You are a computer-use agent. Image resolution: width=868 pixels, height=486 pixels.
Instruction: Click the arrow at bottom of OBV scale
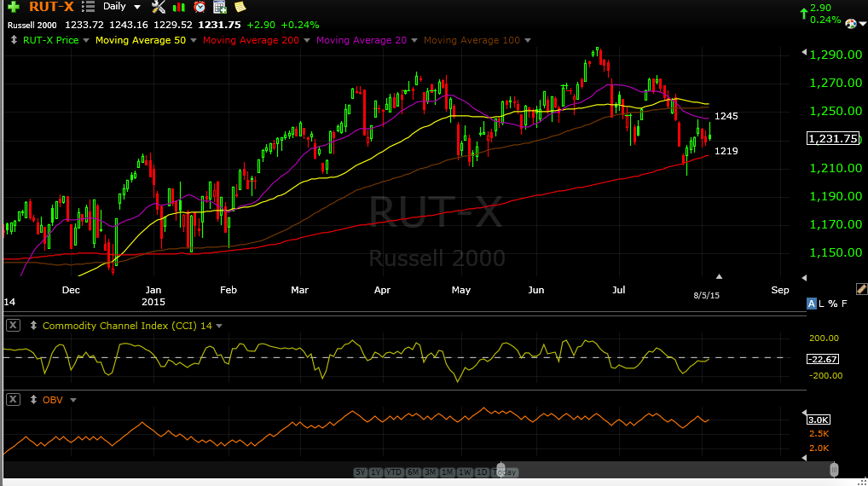point(804,457)
